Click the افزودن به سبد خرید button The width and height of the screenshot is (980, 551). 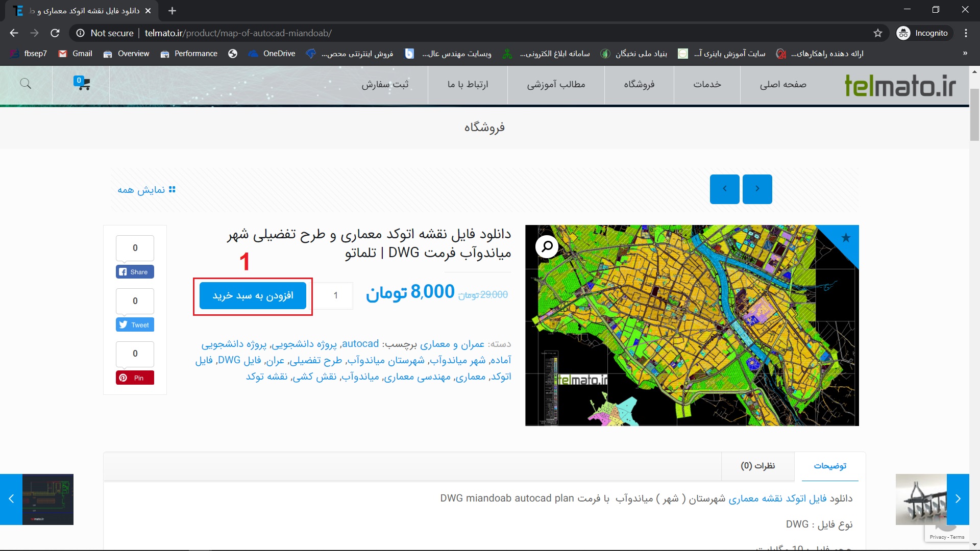pyautogui.click(x=253, y=296)
